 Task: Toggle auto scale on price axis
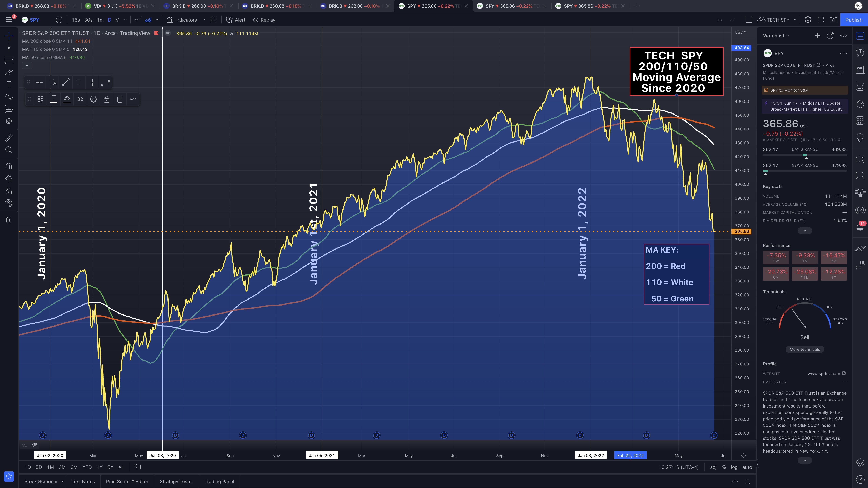coord(747,467)
